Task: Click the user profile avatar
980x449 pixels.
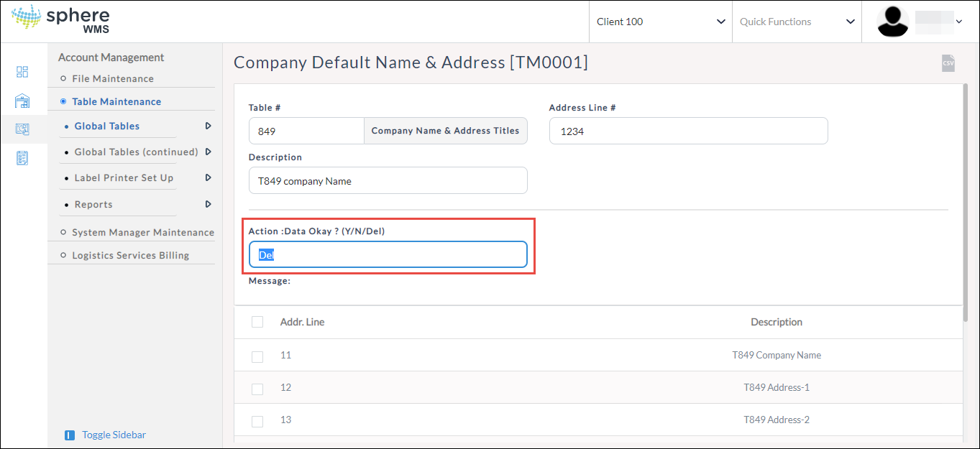Action: 893,22
